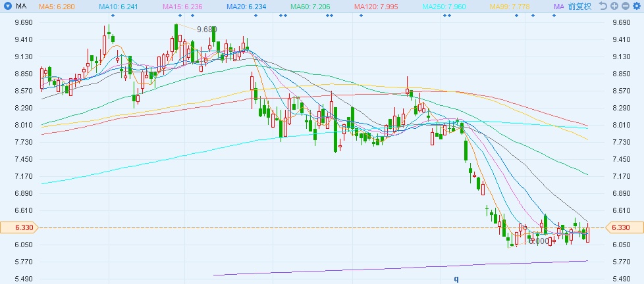Open chart settings gear icon
The image size is (644, 284).
[636, 6]
